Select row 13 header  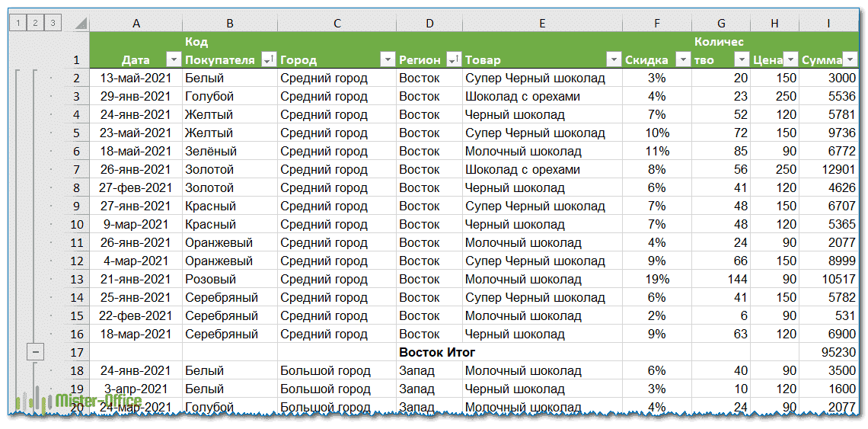click(75, 279)
